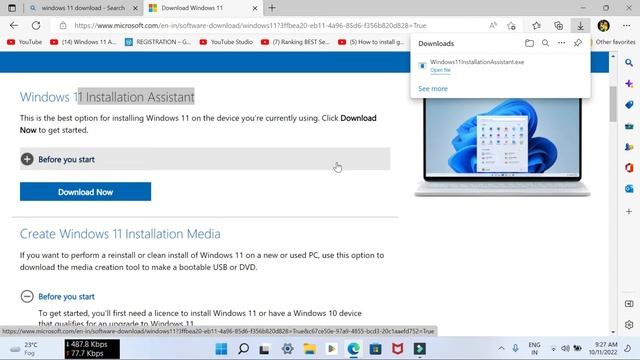Switch to the windows 11 download search tab
Screen dimensions: 640x360
click(84, 8)
